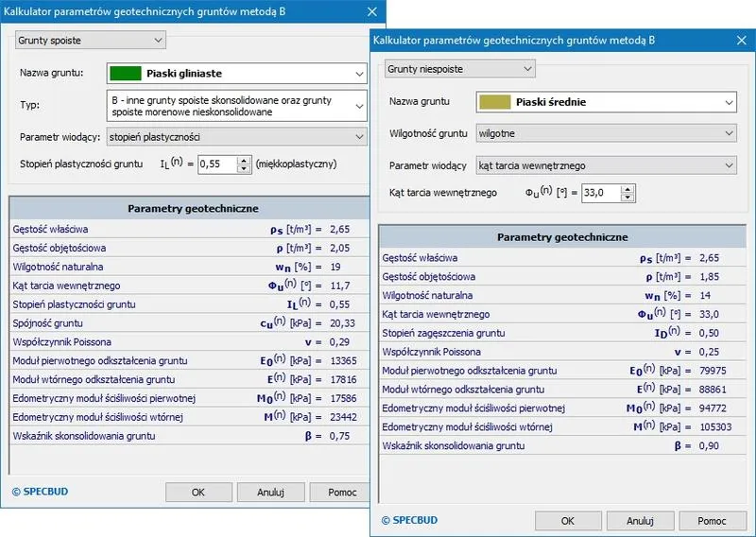Open the Typ dropdown for consolidated soils
756x537 pixels.
click(236, 105)
